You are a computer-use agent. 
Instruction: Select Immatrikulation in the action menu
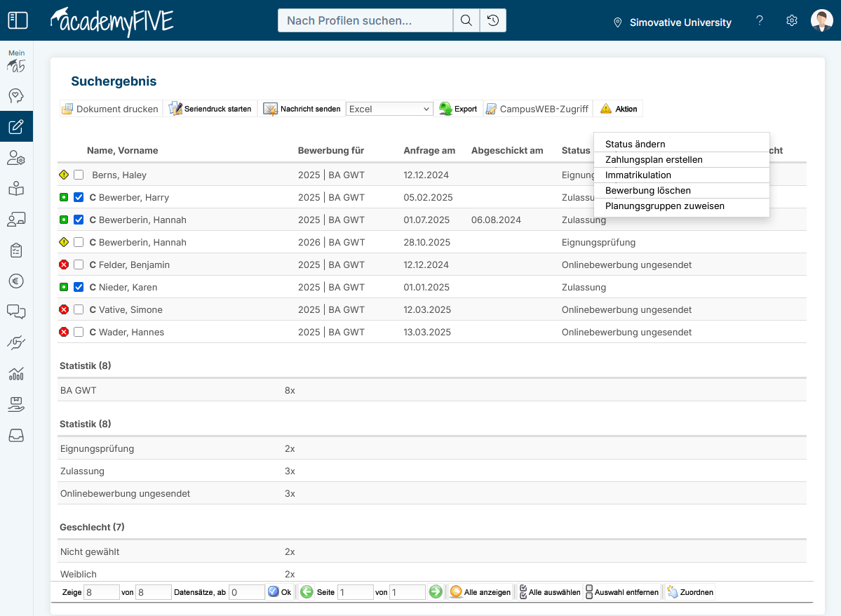click(x=638, y=175)
